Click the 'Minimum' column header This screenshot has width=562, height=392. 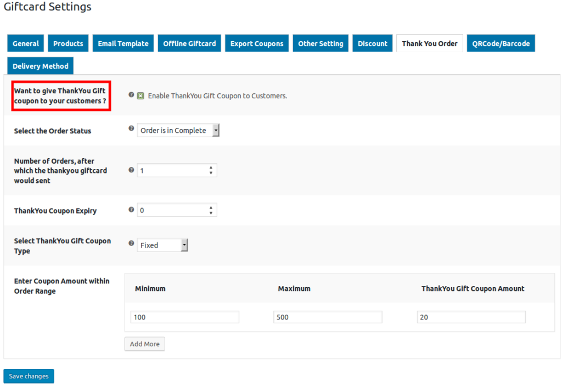(x=150, y=289)
